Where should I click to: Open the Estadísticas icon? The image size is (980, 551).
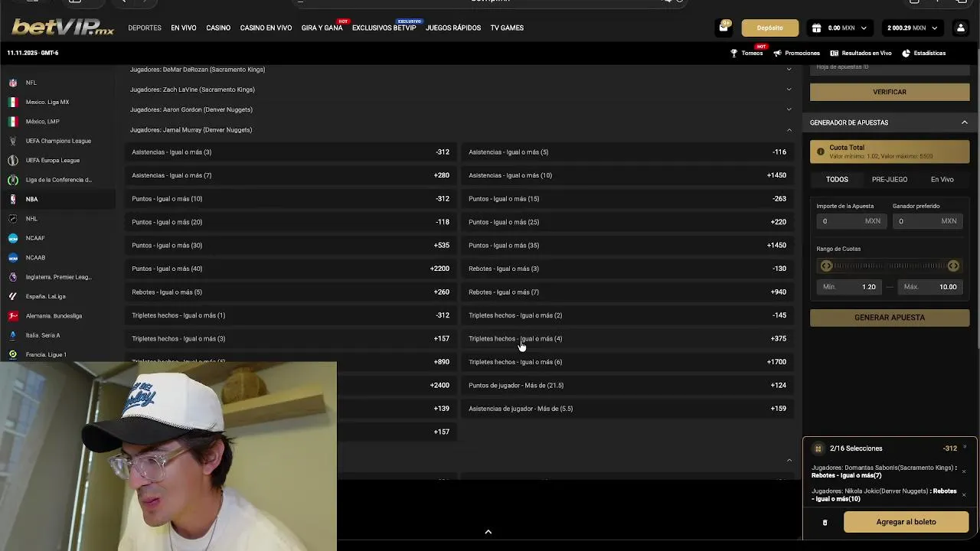(x=906, y=53)
